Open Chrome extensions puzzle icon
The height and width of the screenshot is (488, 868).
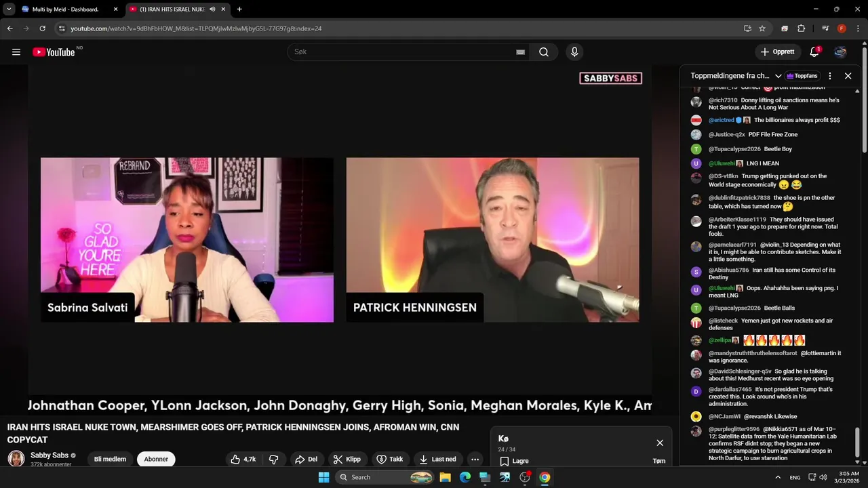click(x=801, y=28)
